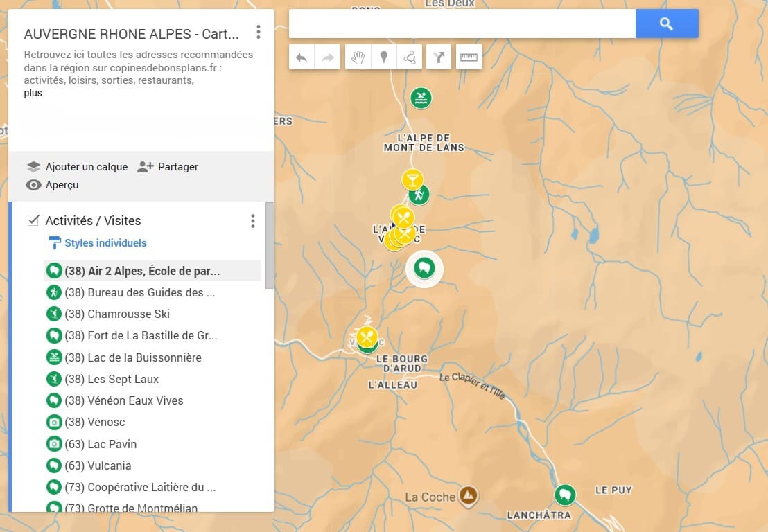Screen dimensions: 768x532
Task: Select the hand pan tool
Action: click(x=358, y=57)
